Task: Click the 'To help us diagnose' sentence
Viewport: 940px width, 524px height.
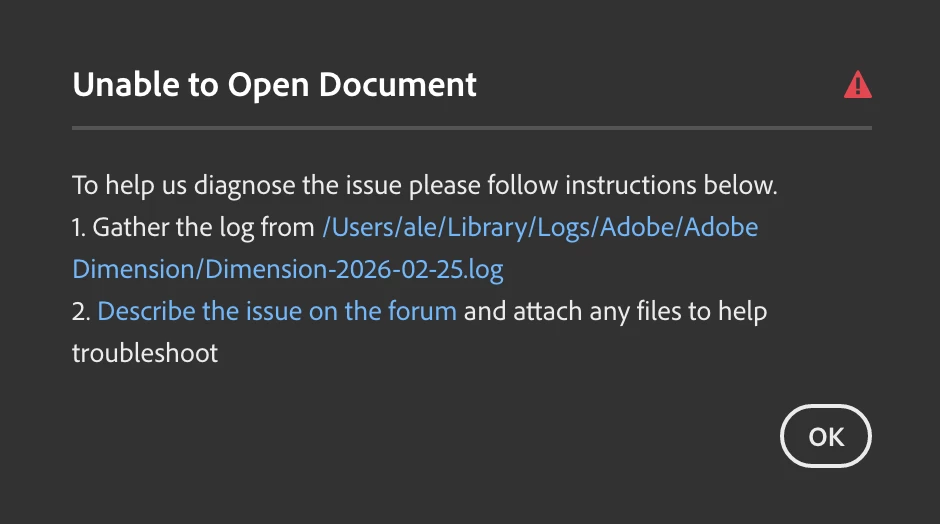Action: pos(424,185)
